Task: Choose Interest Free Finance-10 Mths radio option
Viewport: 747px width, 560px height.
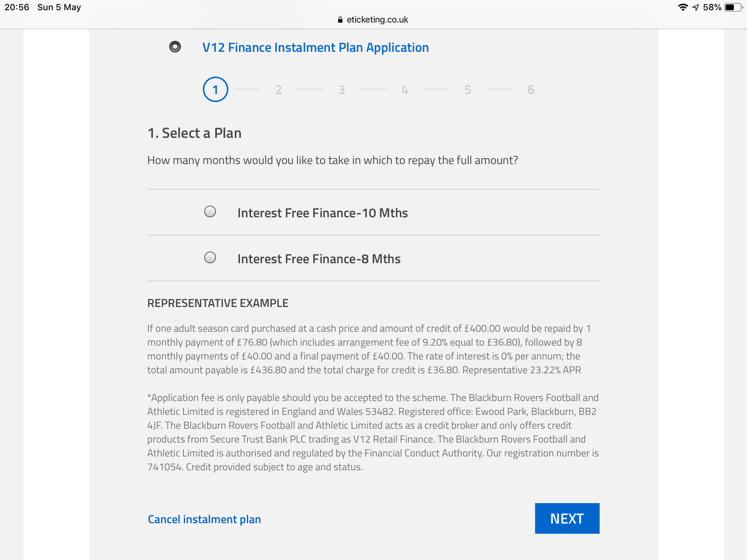Action: 210,211
